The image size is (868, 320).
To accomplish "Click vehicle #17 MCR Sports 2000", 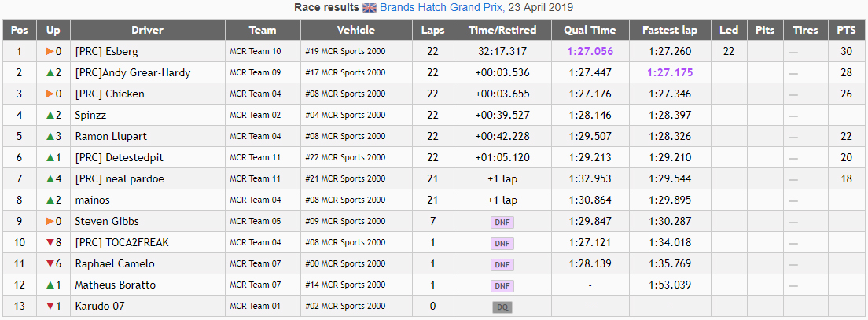I will click(345, 72).
